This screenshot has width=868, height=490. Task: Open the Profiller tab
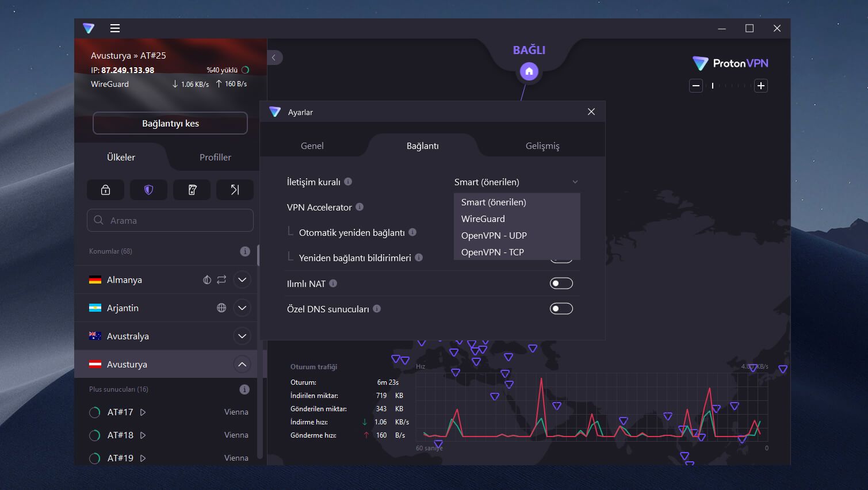click(215, 157)
